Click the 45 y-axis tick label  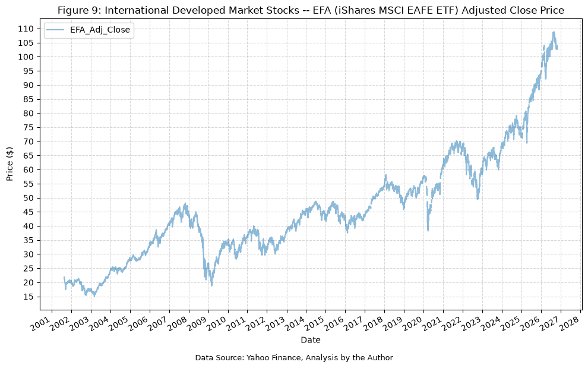pyautogui.click(x=28, y=212)
